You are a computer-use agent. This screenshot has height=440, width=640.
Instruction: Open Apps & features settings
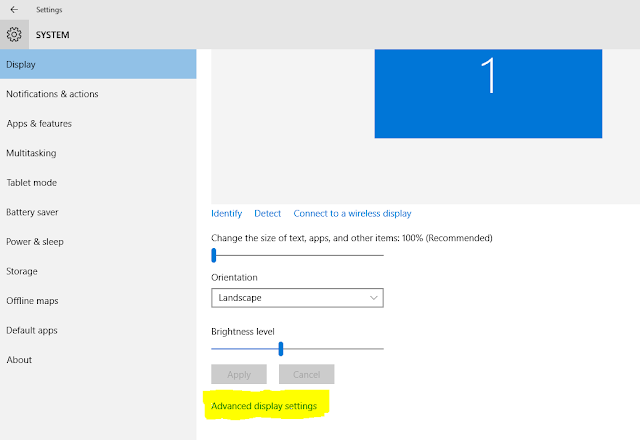click(x=98, y=123)
